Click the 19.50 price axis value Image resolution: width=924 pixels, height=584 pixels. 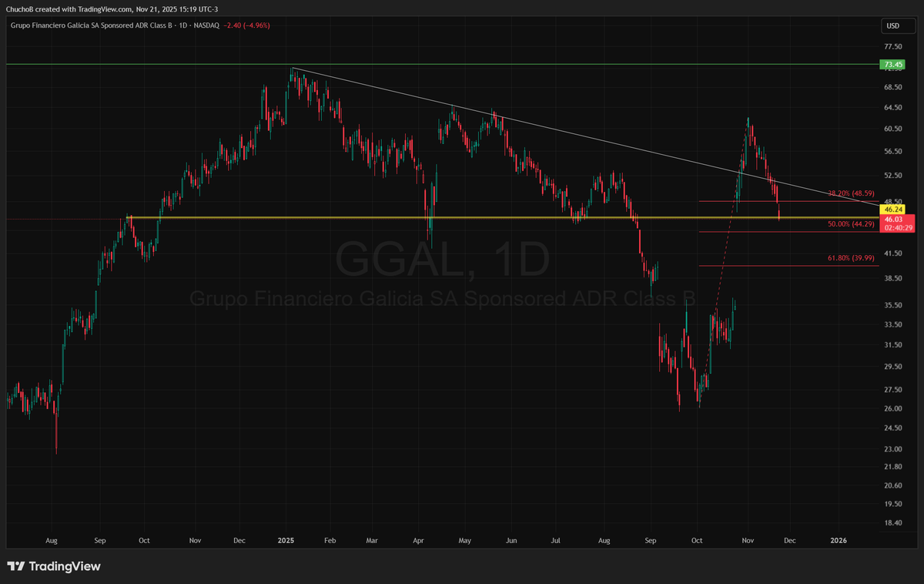894,504
